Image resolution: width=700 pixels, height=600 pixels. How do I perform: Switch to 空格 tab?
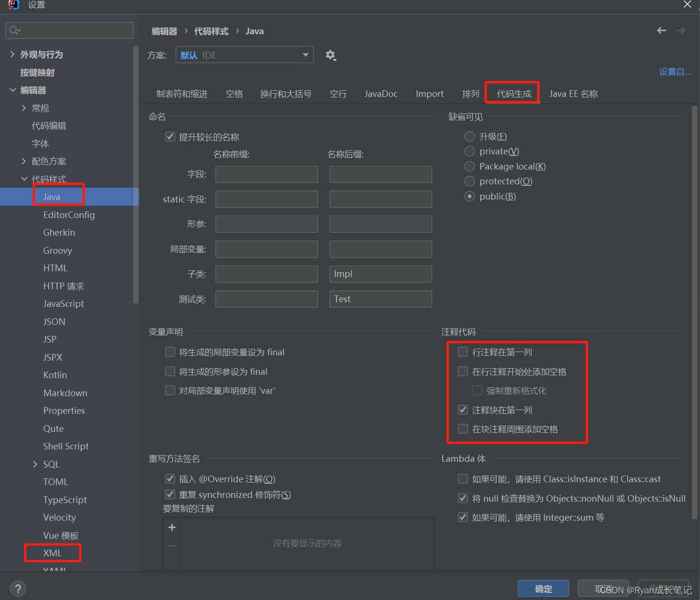click(x=234, y=94)
